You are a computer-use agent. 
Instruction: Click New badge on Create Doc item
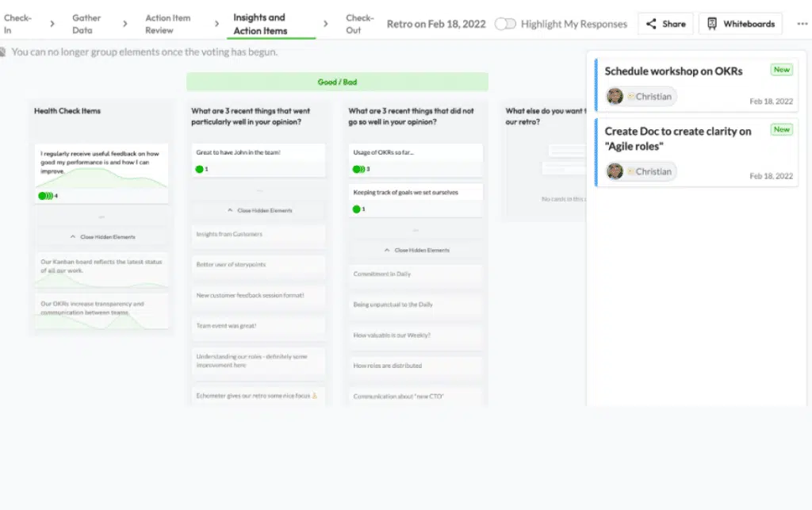click(x=781, y=129)
